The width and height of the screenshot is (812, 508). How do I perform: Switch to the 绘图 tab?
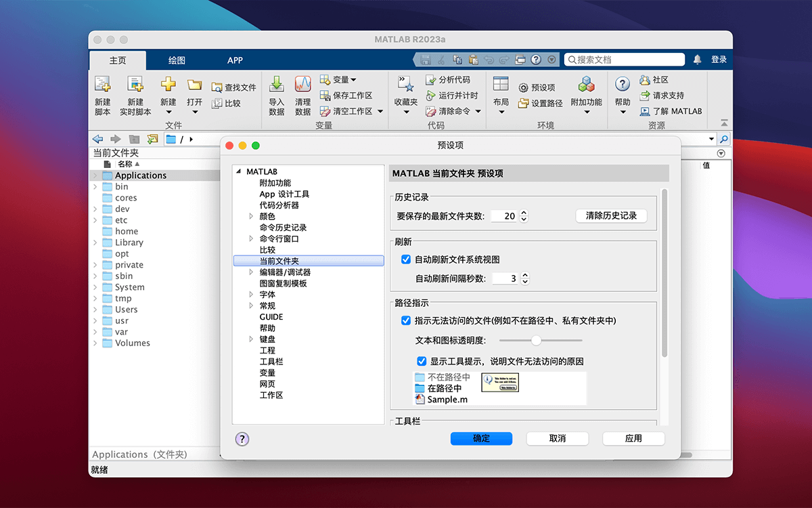(177, 60)
